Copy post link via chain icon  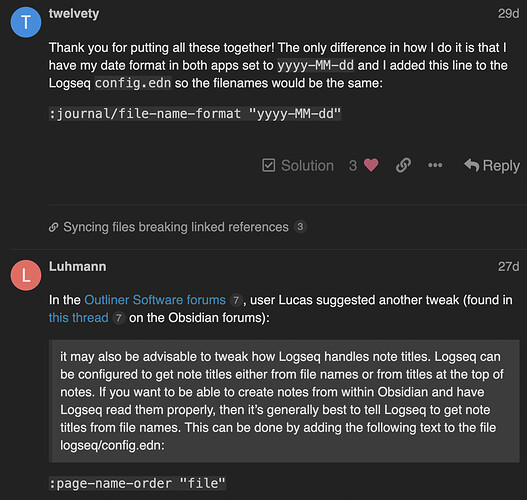[403, 165]
